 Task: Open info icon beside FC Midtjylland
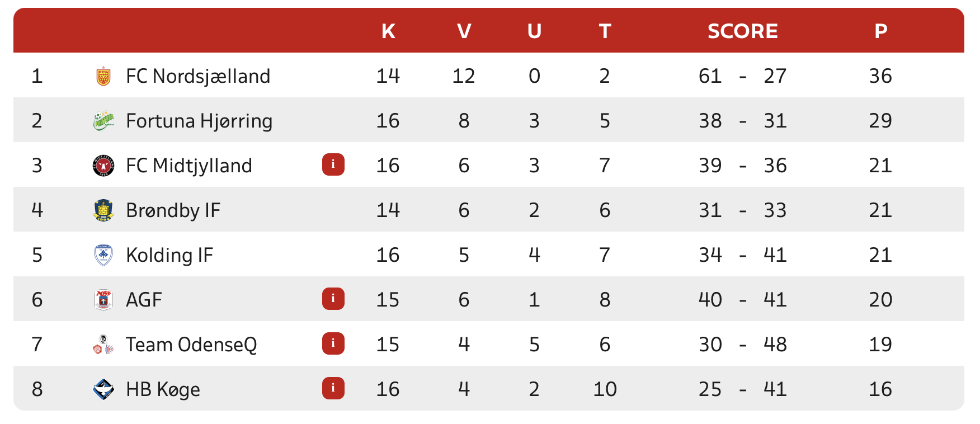333,164
